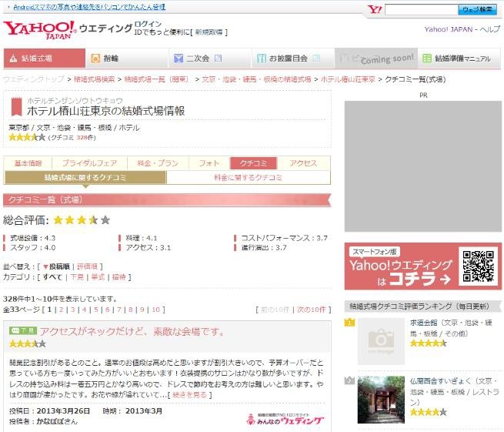Click the rank 2 silver badge icon
504x432 pixels.
coord(349,380)
